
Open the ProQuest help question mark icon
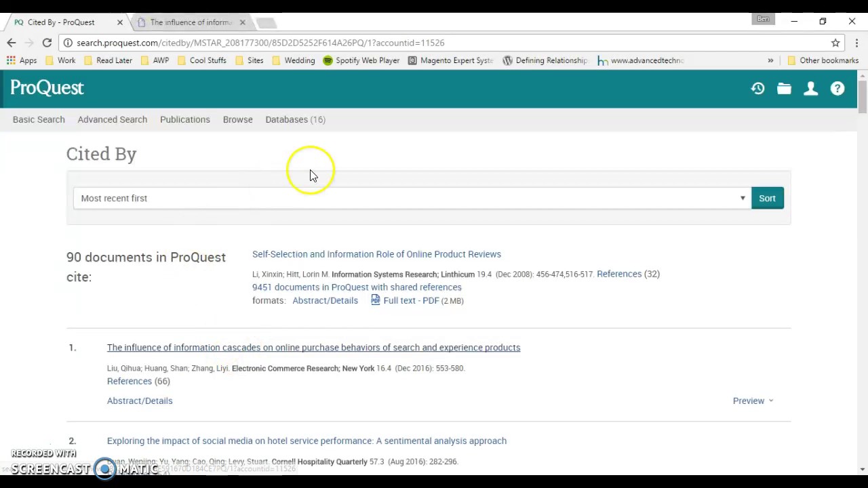pos(837,89)
